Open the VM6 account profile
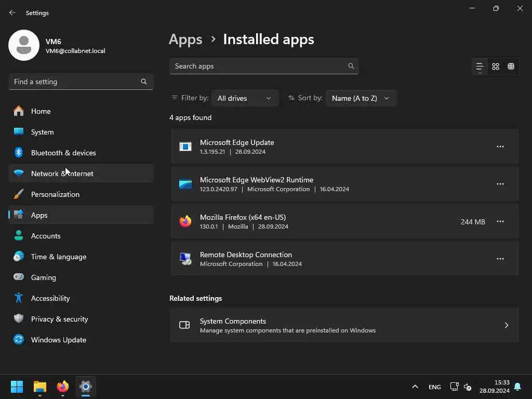This screenshot has width=532, height=399. click(x=57, y=46)
